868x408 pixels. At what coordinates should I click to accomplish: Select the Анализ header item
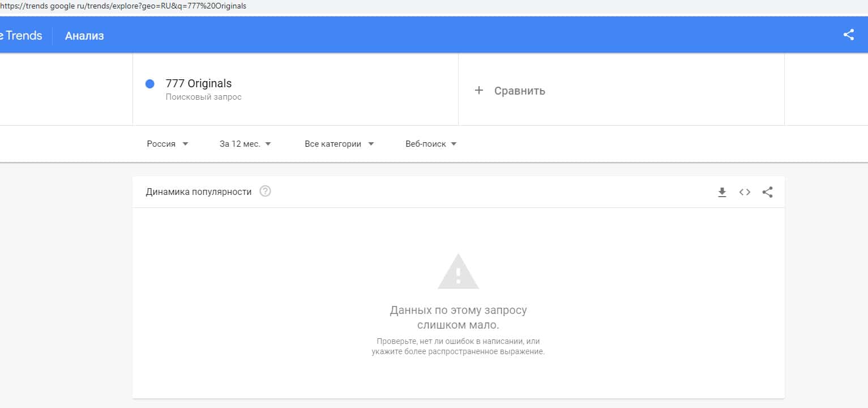pos(84,36)
